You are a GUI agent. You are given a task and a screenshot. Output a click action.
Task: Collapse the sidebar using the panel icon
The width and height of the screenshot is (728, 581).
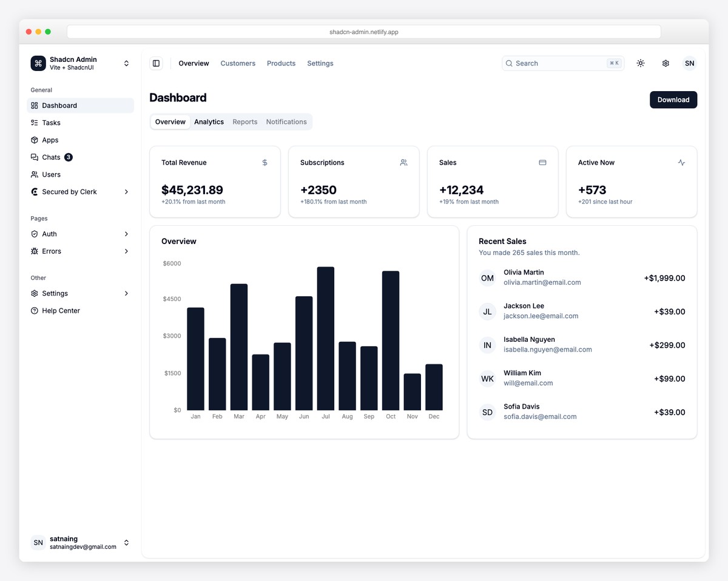click(x=156, y=63)
